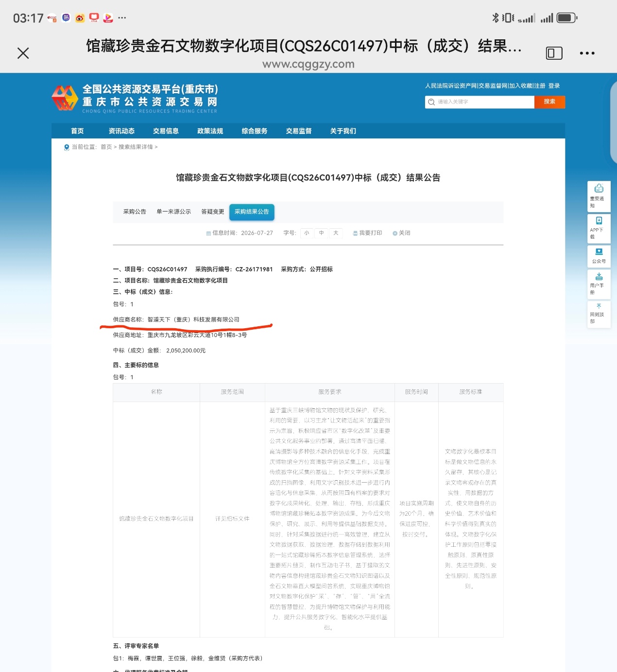This screenshot has width=617, height=672.
Task: Click the 服务要求 table header
Action: coord(330,392)
